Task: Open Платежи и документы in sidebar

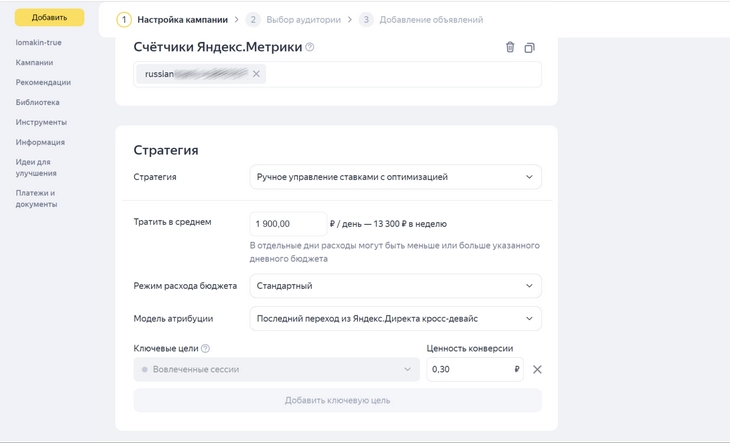Action: click(36, 199)
